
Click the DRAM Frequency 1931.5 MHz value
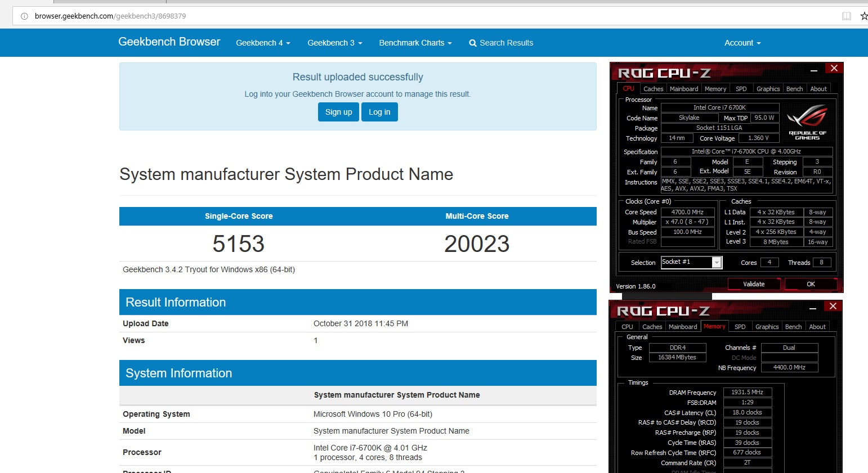747,392
